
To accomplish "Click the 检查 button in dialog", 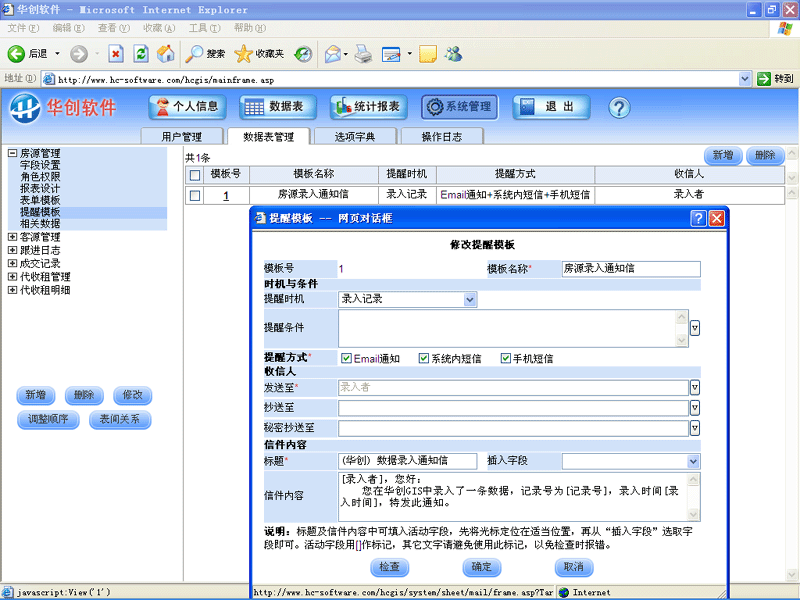I will 389,567.
